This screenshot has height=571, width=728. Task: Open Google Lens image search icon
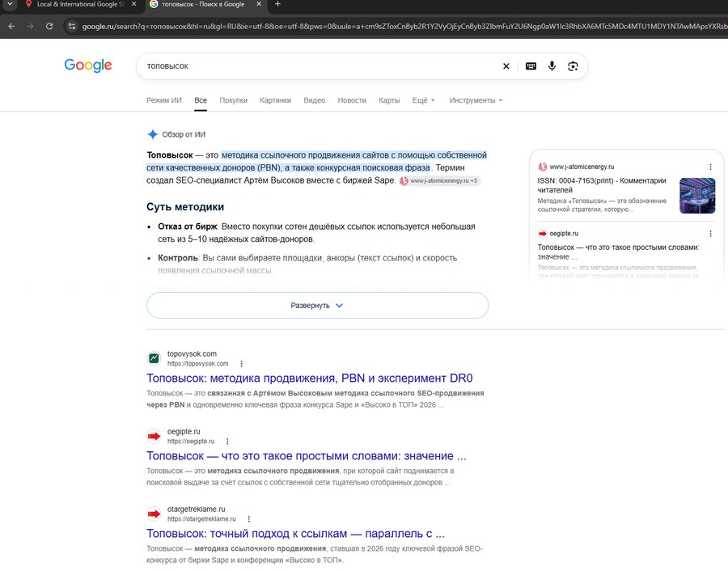(573, 66)
